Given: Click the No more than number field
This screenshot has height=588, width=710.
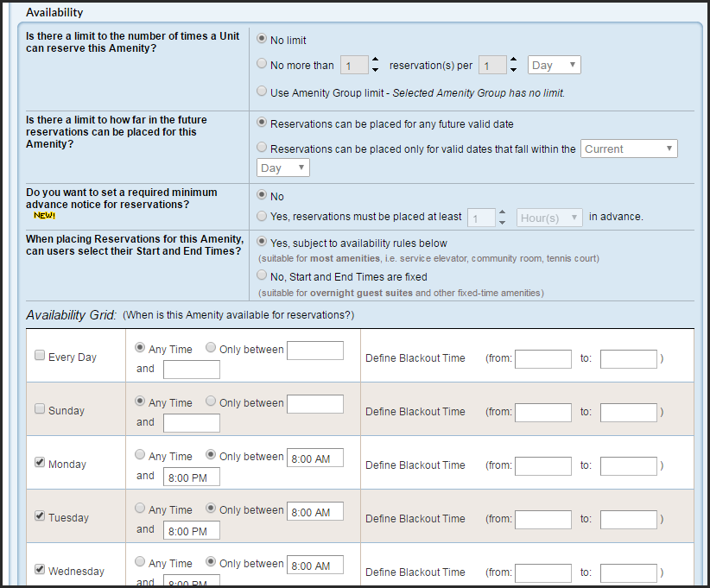Looking at the screenshot, I should click(354, 65).
